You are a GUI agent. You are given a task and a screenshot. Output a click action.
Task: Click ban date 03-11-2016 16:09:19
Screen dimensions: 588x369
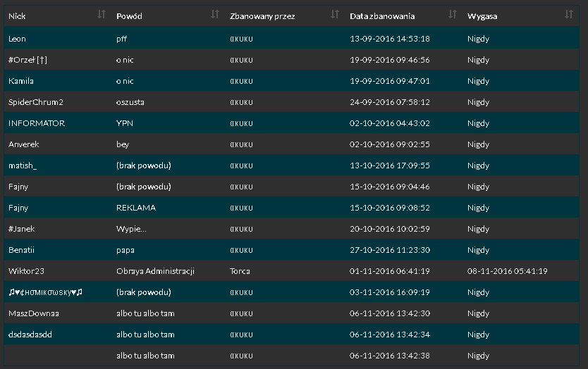pyautogui.click(x=390, y=292)
